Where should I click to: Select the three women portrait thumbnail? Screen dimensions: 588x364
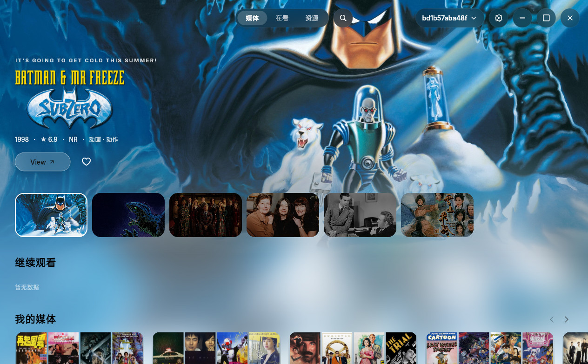[283, 215]
